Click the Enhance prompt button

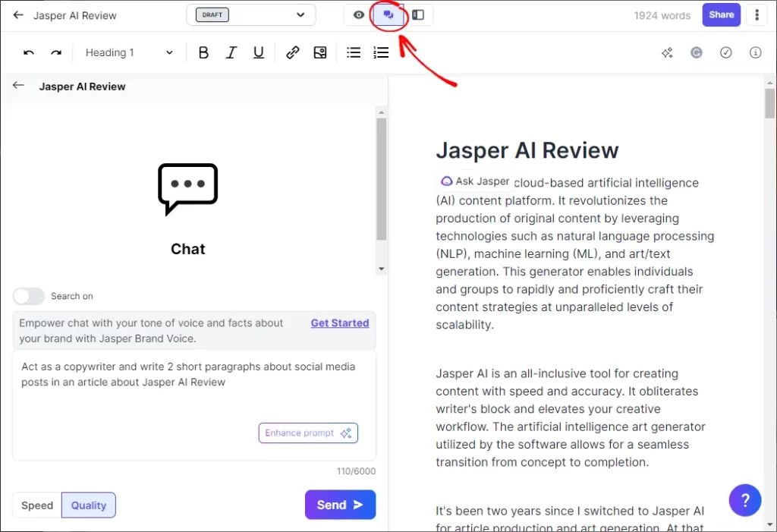click(x=308, y=433)
